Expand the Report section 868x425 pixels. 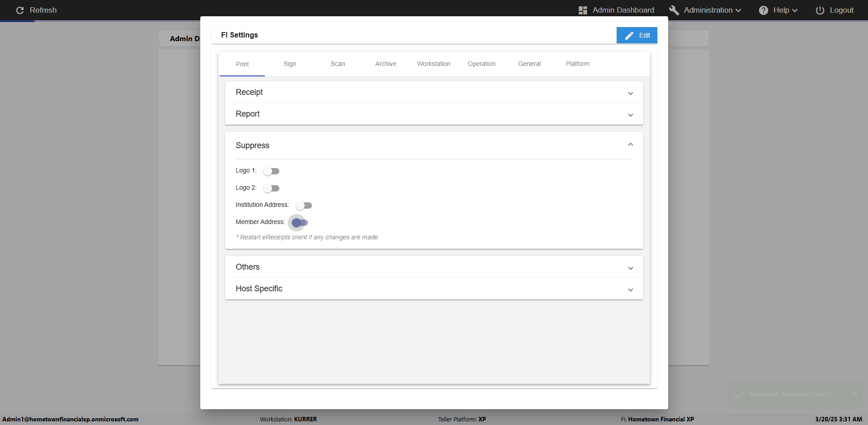630,115
